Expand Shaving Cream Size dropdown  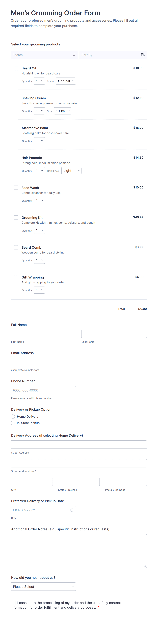63,111
